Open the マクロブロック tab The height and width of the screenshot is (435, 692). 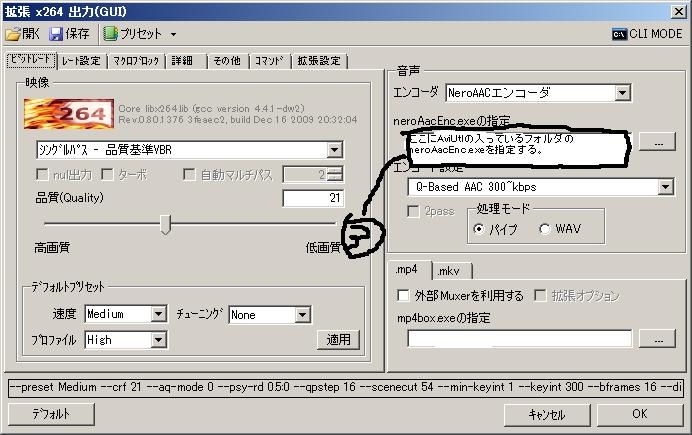coord(136,61)
